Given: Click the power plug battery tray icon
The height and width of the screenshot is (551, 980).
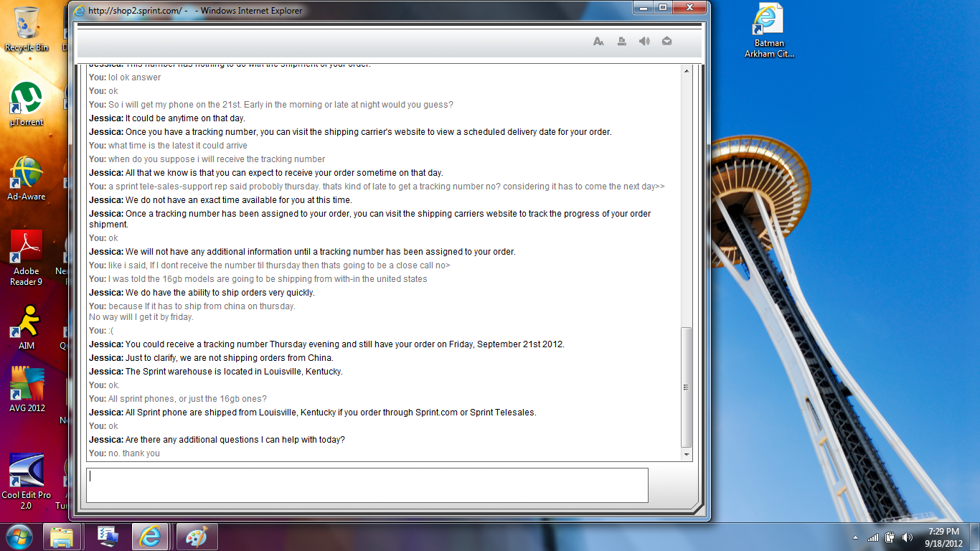Looking at the screenshot, I should click(x=890, y=537).
